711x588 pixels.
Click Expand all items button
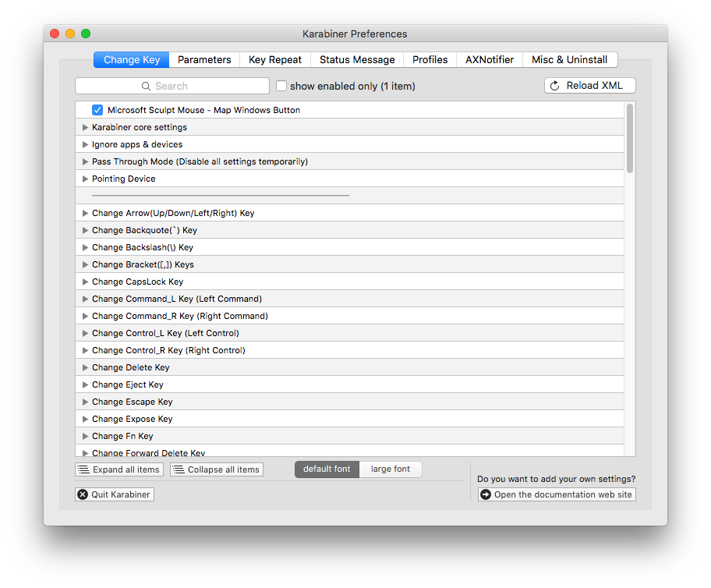tap(119, 469)
